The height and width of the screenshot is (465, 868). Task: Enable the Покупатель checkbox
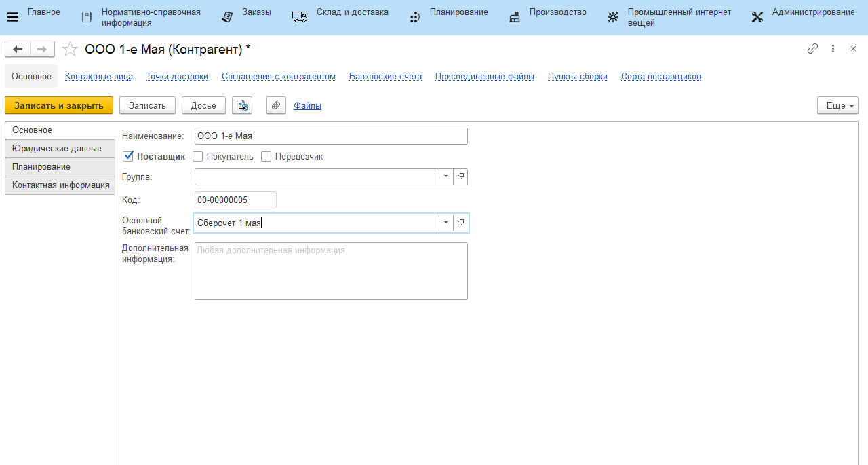coord(198,157)
